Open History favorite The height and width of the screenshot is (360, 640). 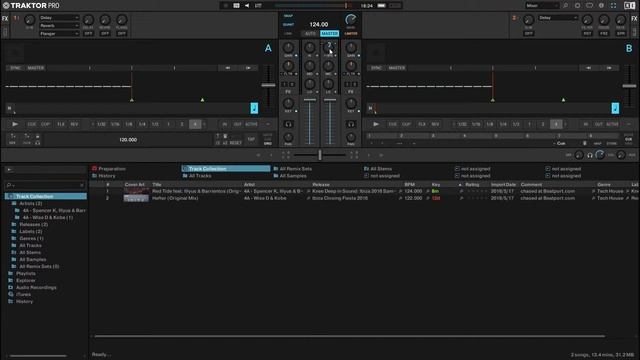pos(103,176)
